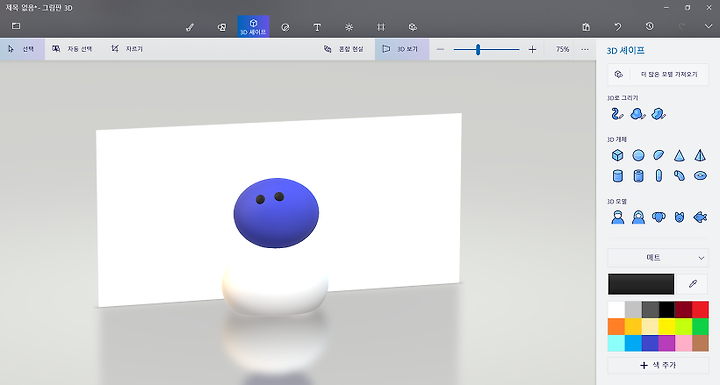720x385 pixels.
Task: Open the three-dot more options menu
Action: click(x=585, y=49)
